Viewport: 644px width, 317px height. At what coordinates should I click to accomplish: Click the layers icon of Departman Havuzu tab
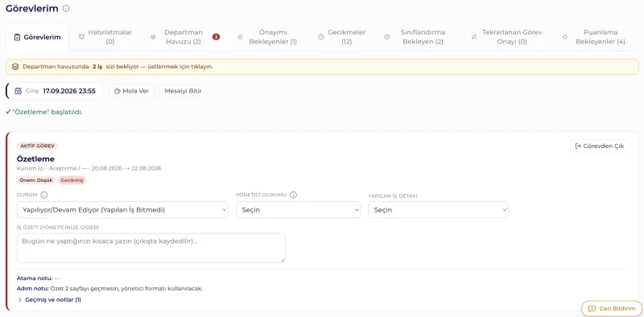click(153, 37)
